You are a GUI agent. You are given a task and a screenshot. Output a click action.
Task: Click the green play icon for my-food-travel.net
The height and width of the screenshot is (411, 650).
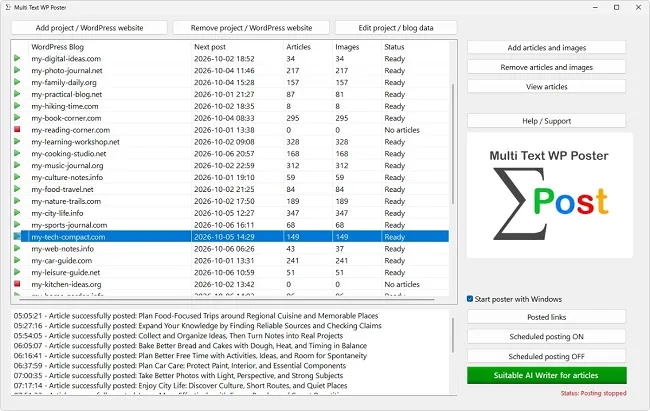[17, 189]
